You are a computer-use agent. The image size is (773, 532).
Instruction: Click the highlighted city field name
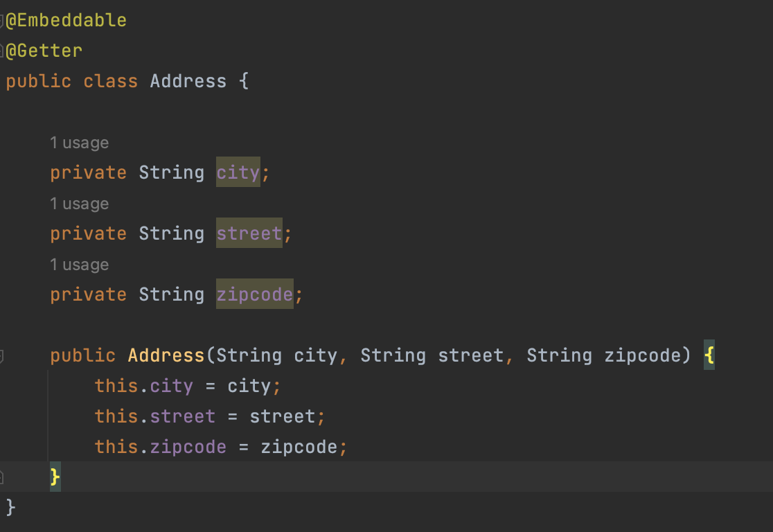tap(238, 172)
